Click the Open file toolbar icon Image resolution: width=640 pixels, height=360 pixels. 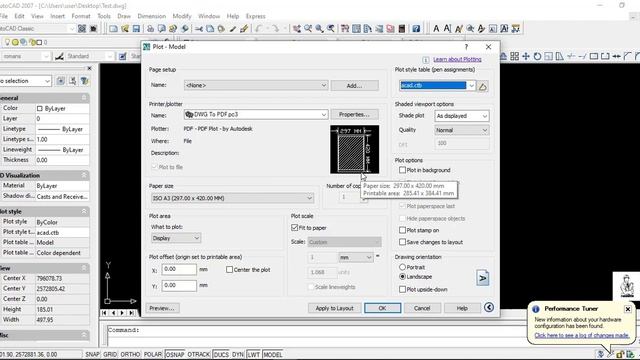click(x=125, y=29)
